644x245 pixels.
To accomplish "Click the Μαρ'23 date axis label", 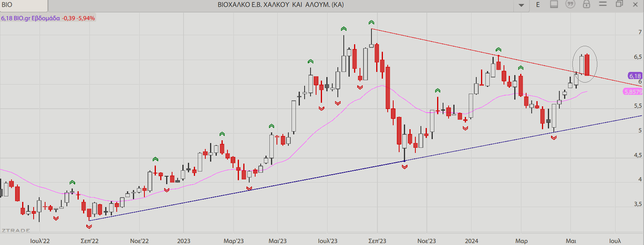I will tap(234, 241).
